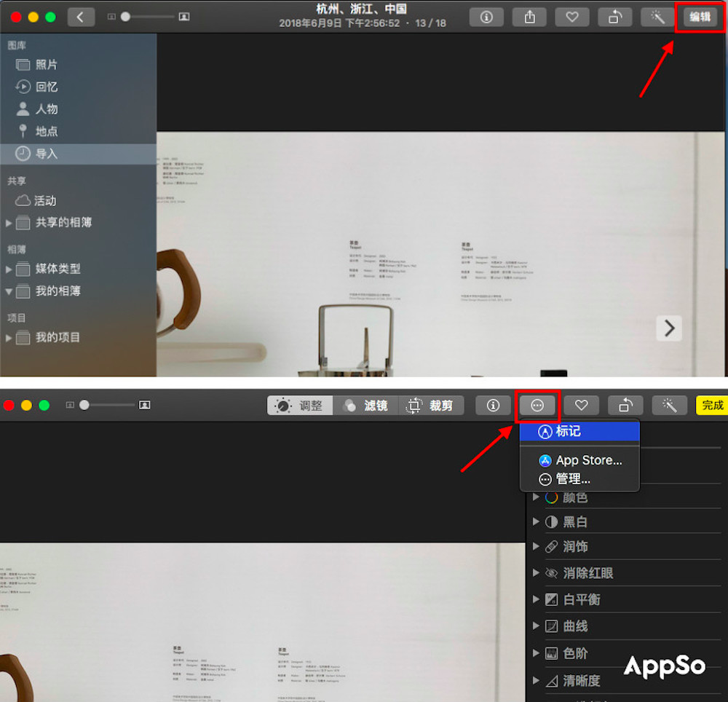
Task: Click the info button in top toolbar
Action: 486,17
